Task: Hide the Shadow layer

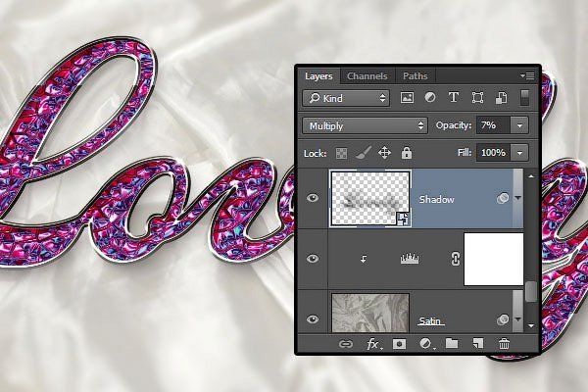Action: 313,198
